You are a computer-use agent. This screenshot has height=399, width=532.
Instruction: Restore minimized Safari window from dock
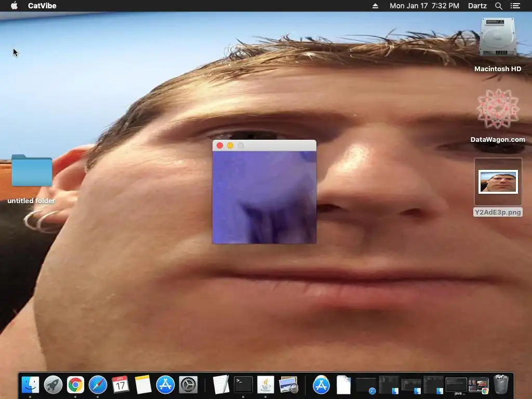[x=366, y=386]
